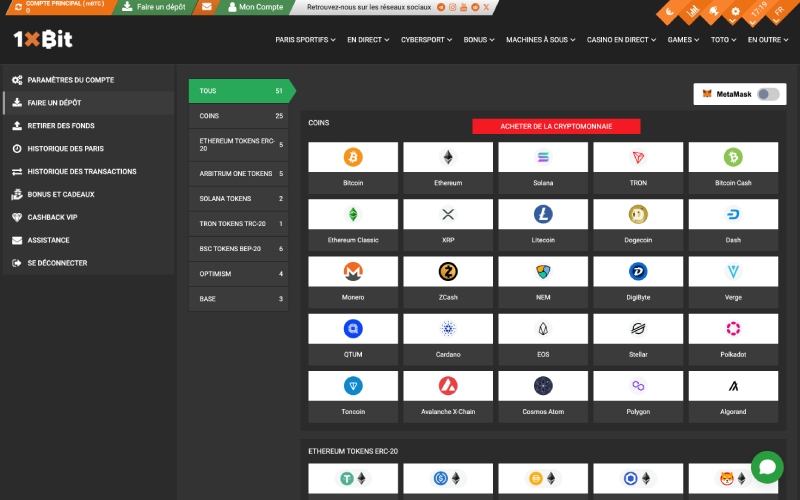This screenshot has height=500, width=800.
Task: Choose the QTUM coin tile
Action: [x=353, y=339]
